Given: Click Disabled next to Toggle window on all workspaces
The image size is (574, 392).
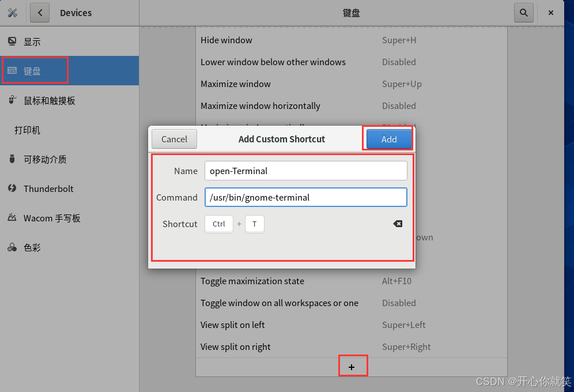Looking at the screenshot, I should [x=399, y=303].
